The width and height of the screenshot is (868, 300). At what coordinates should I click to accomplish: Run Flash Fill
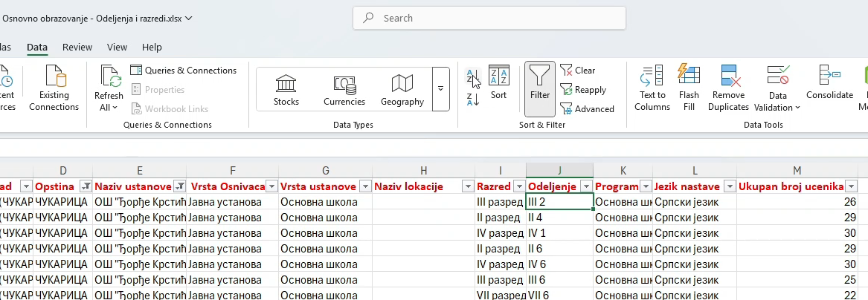coord(689,88)
